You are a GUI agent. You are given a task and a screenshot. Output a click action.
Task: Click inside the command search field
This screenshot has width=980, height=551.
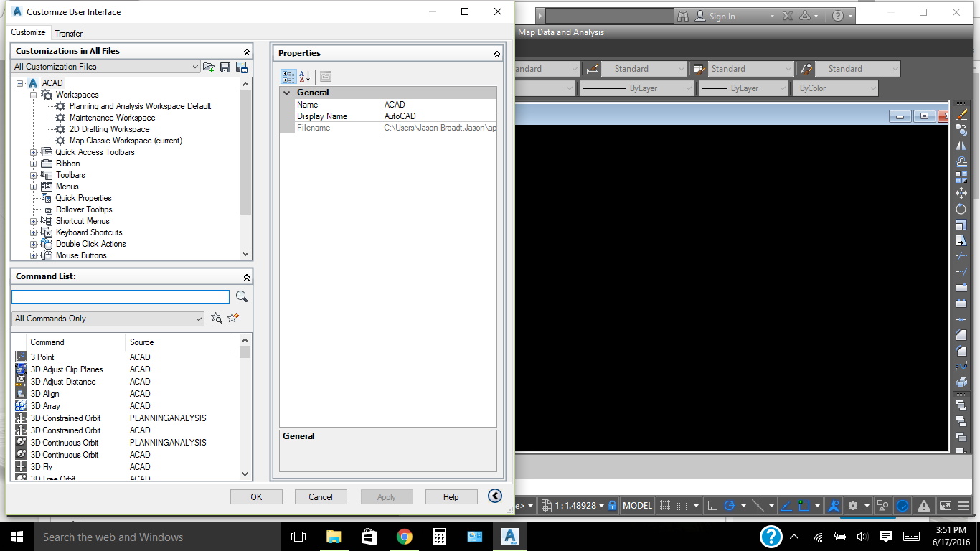click(120, 296)
